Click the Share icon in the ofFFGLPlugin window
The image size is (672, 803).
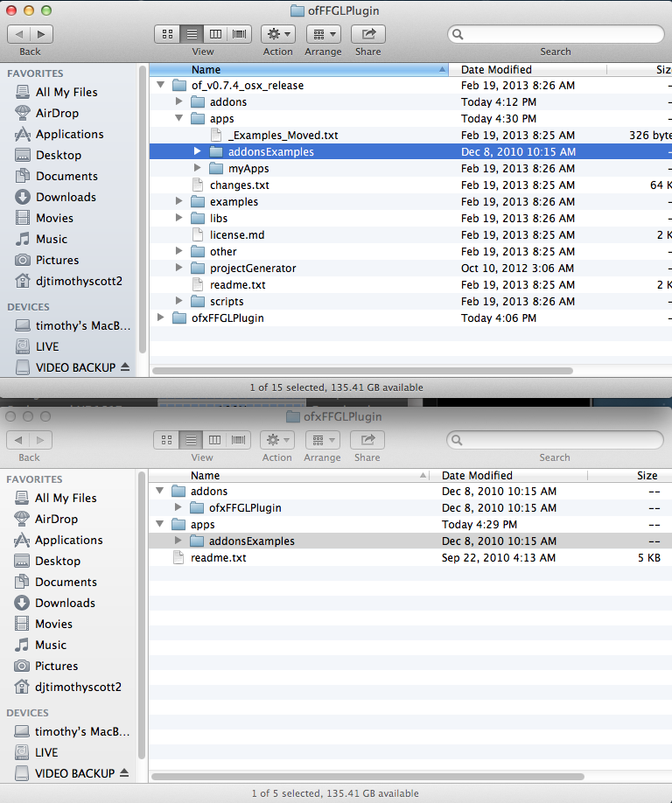[x=368, y=34]
